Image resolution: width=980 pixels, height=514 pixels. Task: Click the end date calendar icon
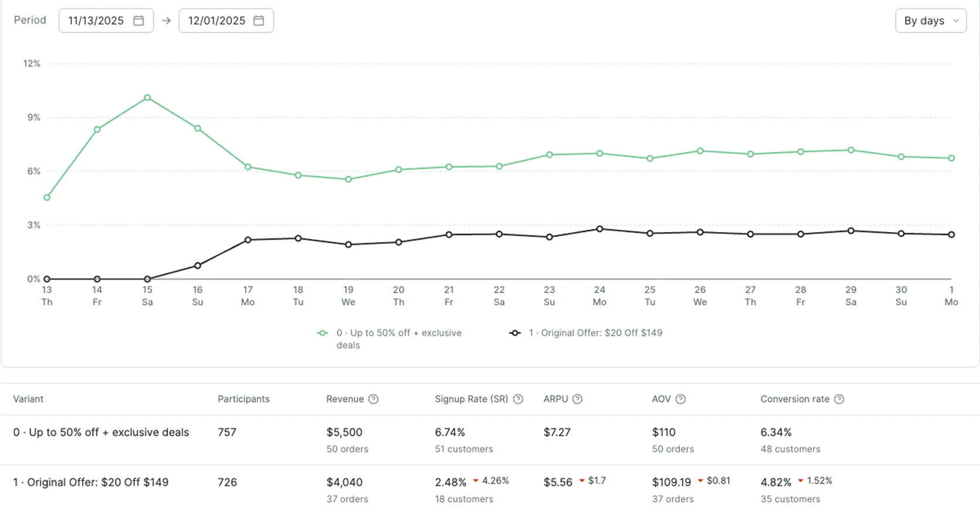coord(258,21)
